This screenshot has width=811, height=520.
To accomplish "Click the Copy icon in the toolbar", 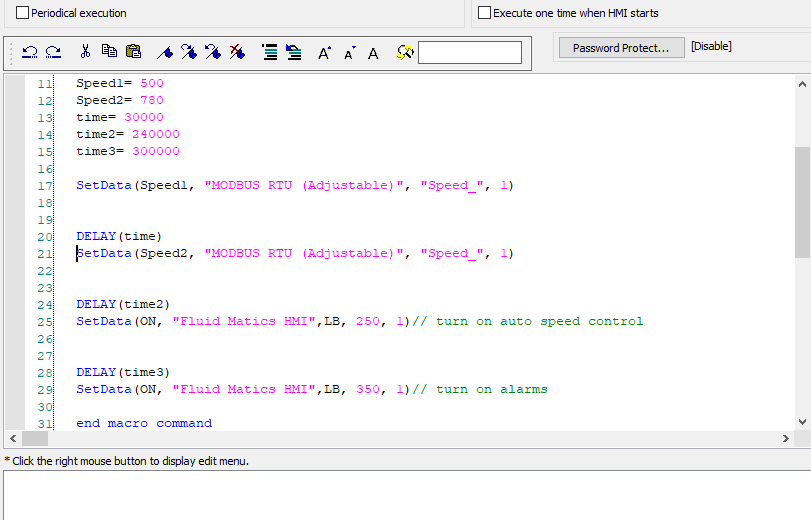I will click(109, 52).
